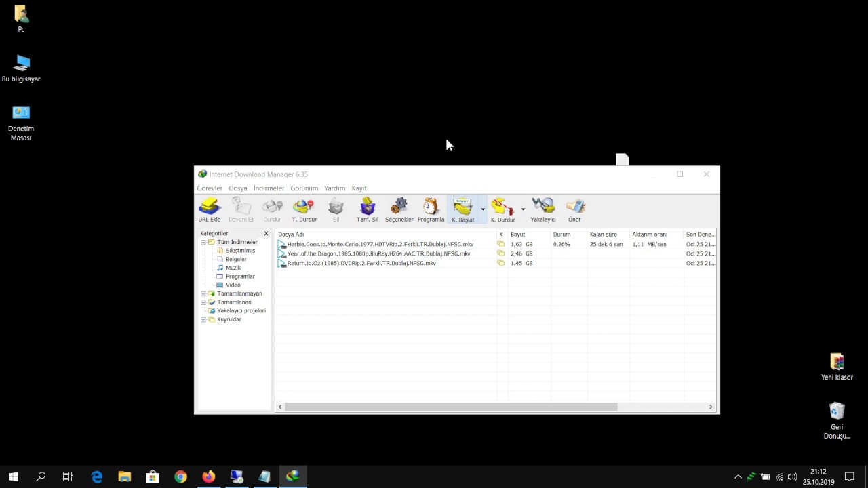Open the Görünüm menu
The height and width of the screenshot is (488, 868).
click(304, 188)
